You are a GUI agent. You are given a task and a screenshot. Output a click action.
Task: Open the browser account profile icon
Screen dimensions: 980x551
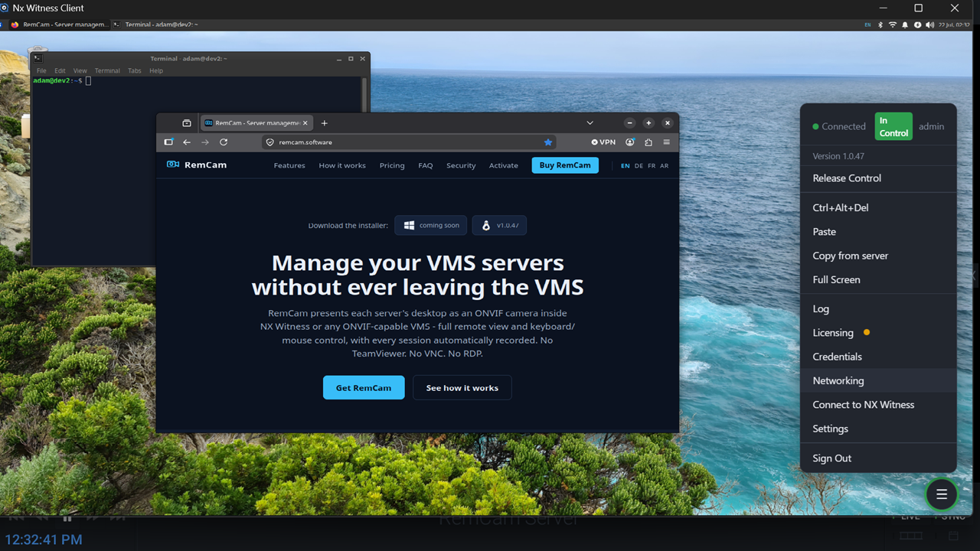click(630, 142)
